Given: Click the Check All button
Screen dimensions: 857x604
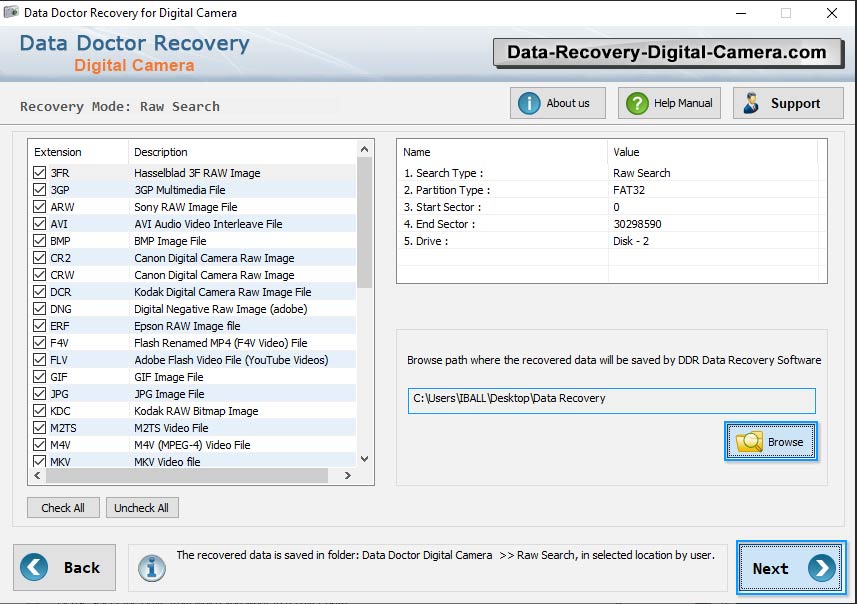Looking at the screenshot, I should [x=63, y=508].
